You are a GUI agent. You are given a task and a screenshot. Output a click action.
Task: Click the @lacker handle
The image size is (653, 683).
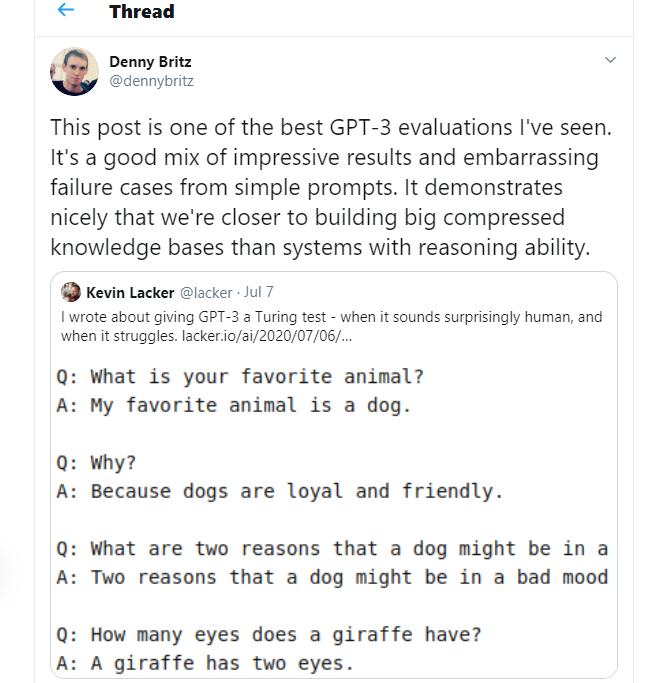tap(205, 292)
